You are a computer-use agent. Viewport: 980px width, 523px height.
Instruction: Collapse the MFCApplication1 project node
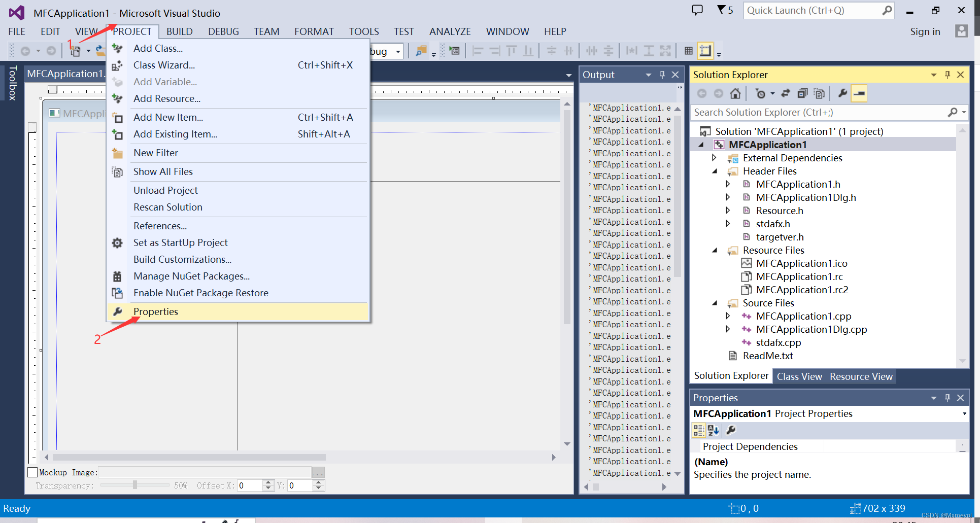point(701,145)
